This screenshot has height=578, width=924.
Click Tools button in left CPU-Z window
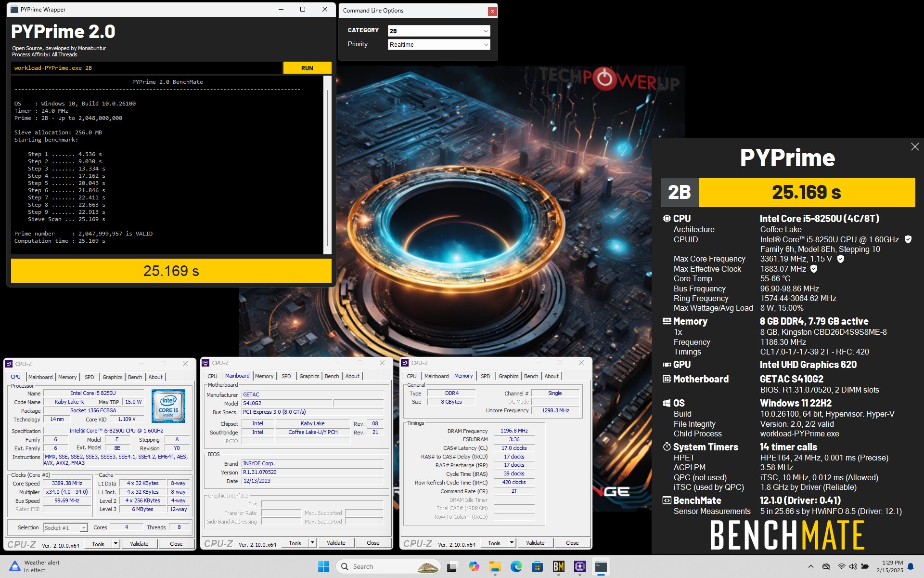pyautogui.click(x=98, y=544)
